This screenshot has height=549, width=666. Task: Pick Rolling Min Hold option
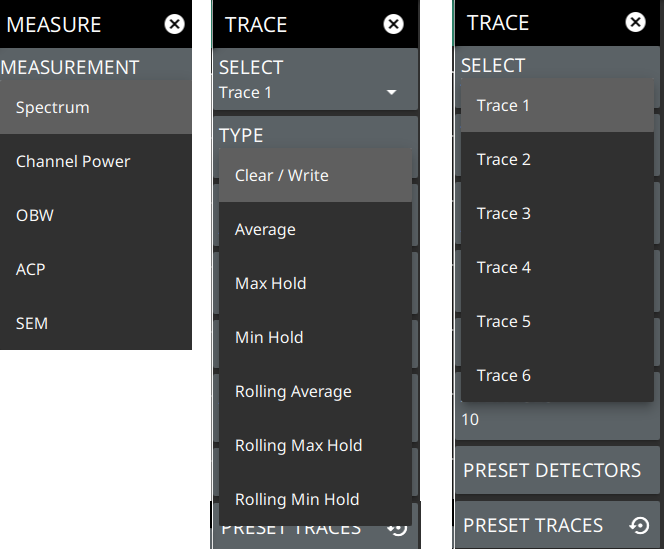click(315, 499)
